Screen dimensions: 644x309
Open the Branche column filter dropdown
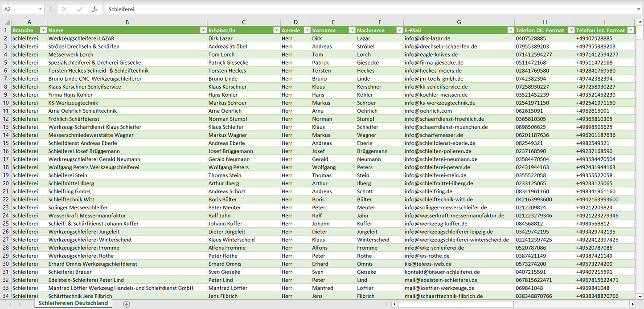point(43,30)
